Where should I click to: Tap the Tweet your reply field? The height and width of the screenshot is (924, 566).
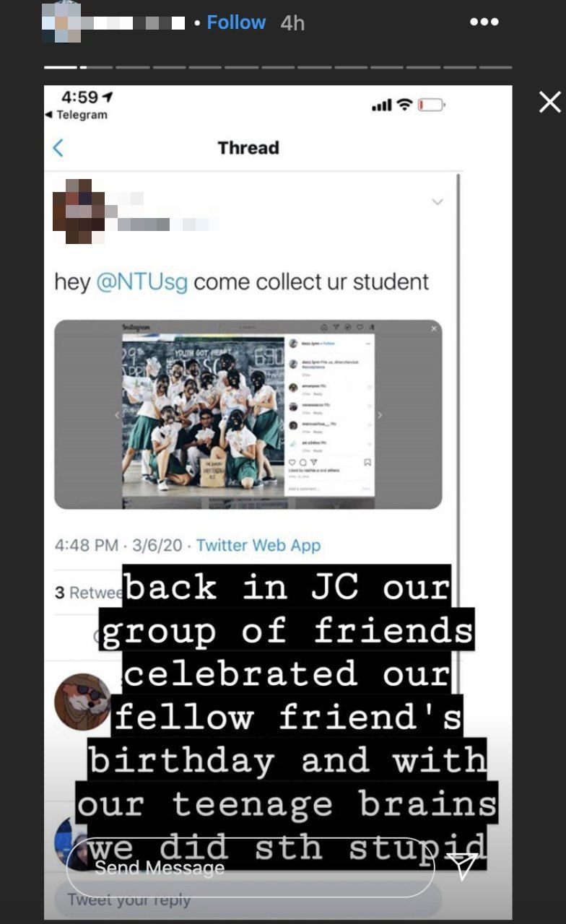tap(248, 900)
